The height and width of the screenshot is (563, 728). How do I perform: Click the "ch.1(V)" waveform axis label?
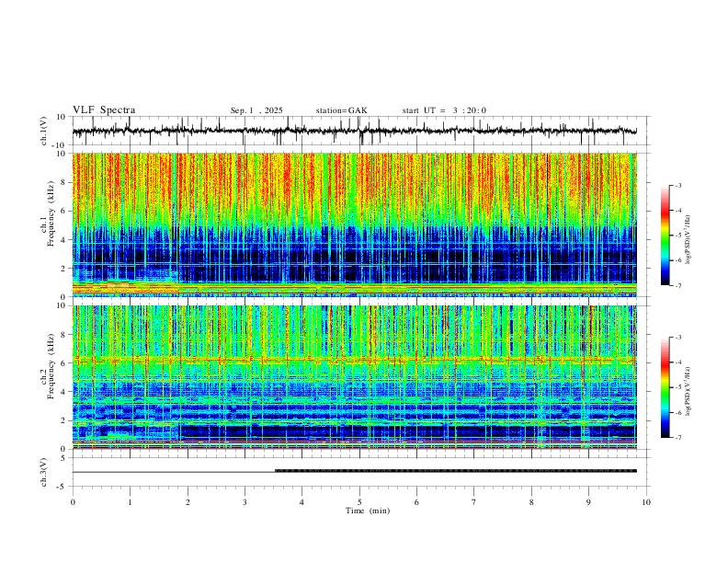coord(44,131)
